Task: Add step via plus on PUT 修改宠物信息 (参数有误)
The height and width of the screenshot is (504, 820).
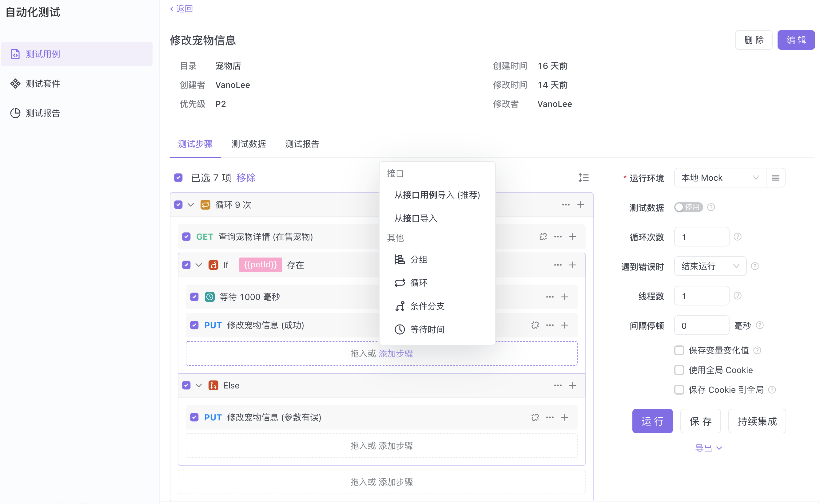Action: pyautogui.click(x=564, y=417)
